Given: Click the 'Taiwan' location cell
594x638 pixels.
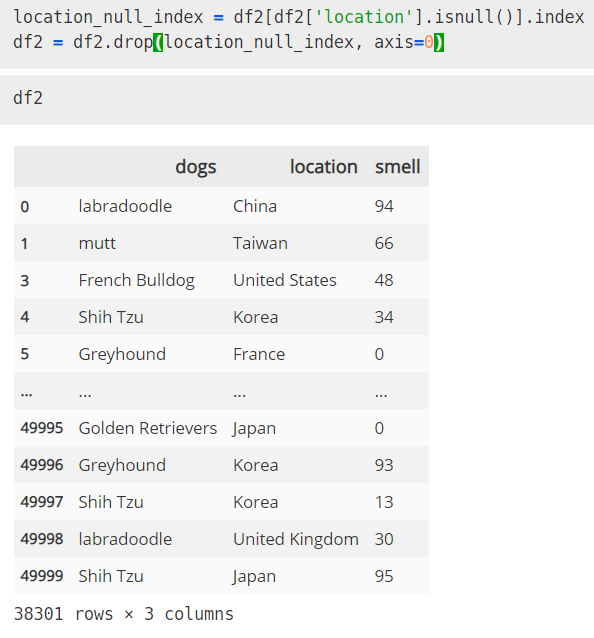Looking at the screenshot, I should coord(260,243).
